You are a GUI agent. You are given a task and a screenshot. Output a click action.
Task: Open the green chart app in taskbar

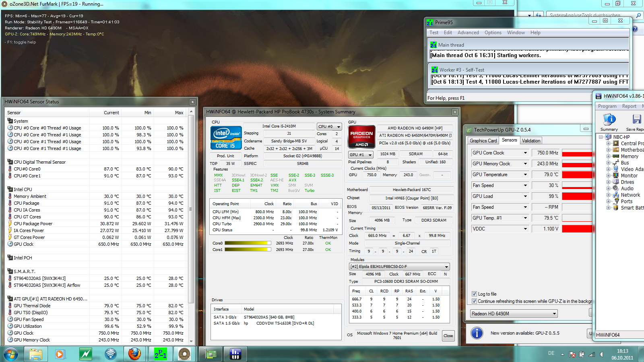pyautogui.click(x=85, y=354)
